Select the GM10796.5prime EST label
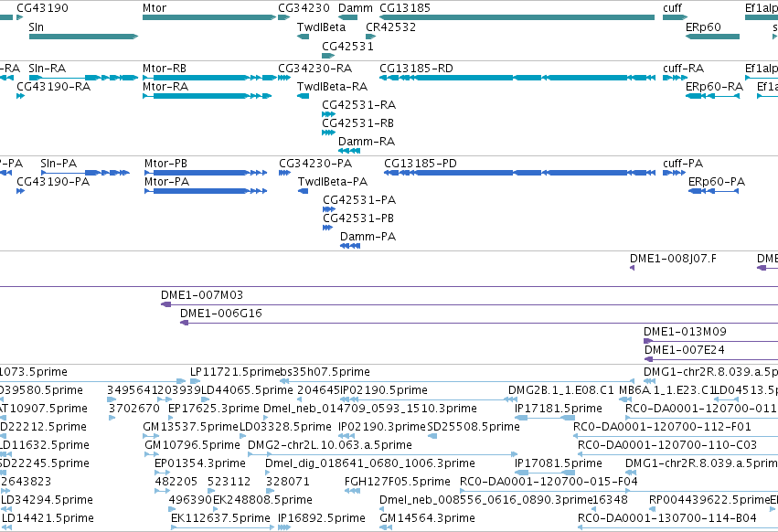 193,445
